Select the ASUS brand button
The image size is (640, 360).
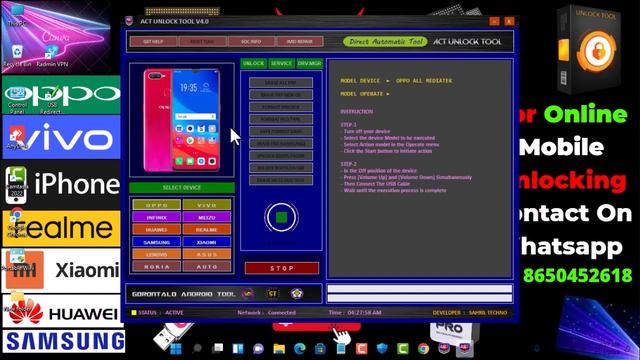(207, 254)
